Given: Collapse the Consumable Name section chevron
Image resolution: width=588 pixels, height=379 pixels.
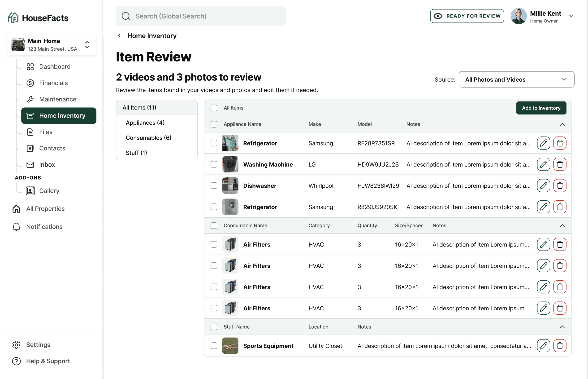Looking at the screenshot, I should point(562,225).
